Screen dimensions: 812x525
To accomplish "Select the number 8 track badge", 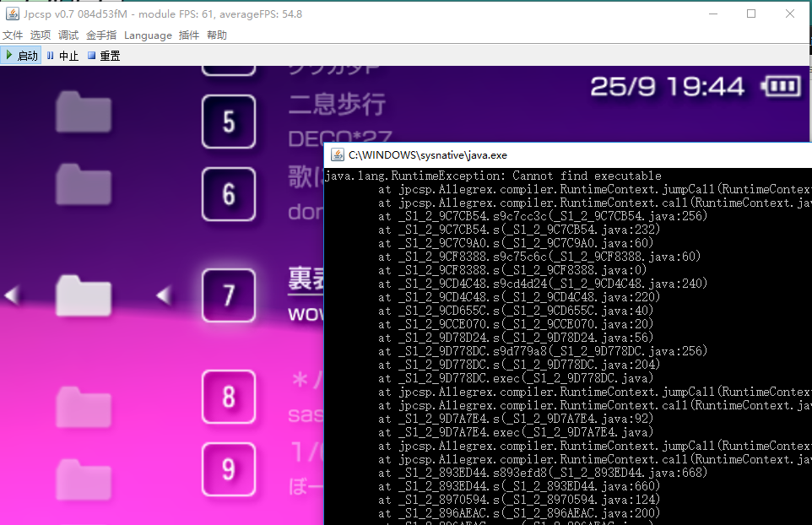I will pos(229,398).
